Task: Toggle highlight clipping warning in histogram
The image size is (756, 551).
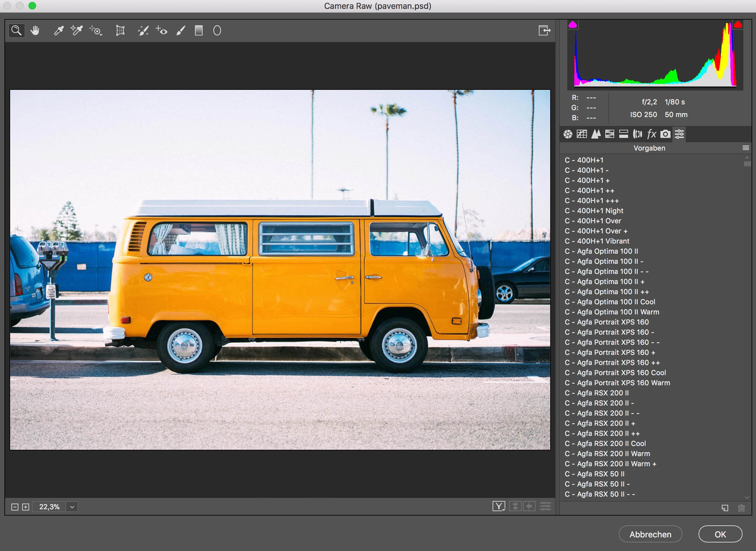Action: [x=738, y=25]
